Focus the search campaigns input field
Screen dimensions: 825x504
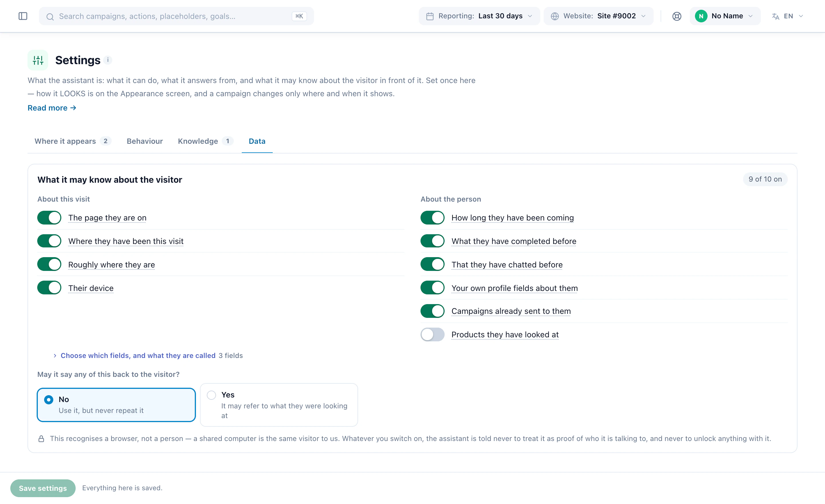click(176, 16)
